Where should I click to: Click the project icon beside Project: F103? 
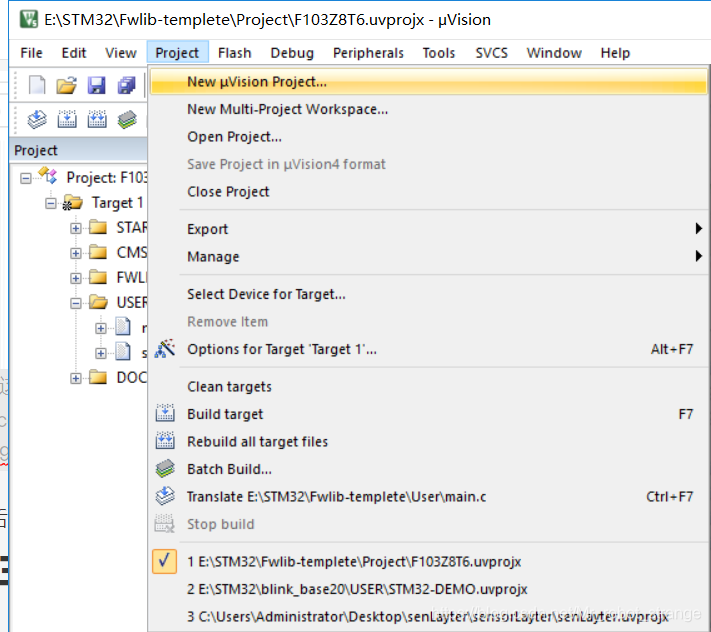tap(48, 176)
